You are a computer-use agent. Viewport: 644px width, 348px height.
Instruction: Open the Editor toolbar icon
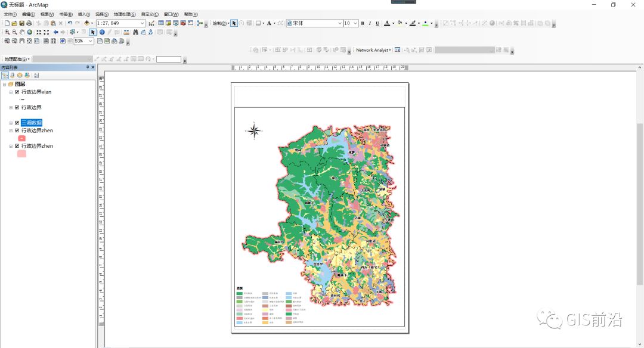point(151,23)
